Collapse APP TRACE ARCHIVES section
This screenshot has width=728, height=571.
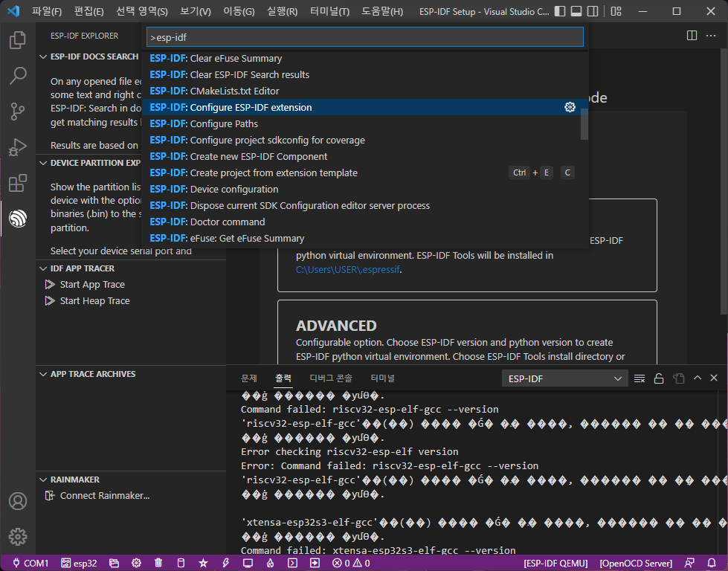pos(43,374)
